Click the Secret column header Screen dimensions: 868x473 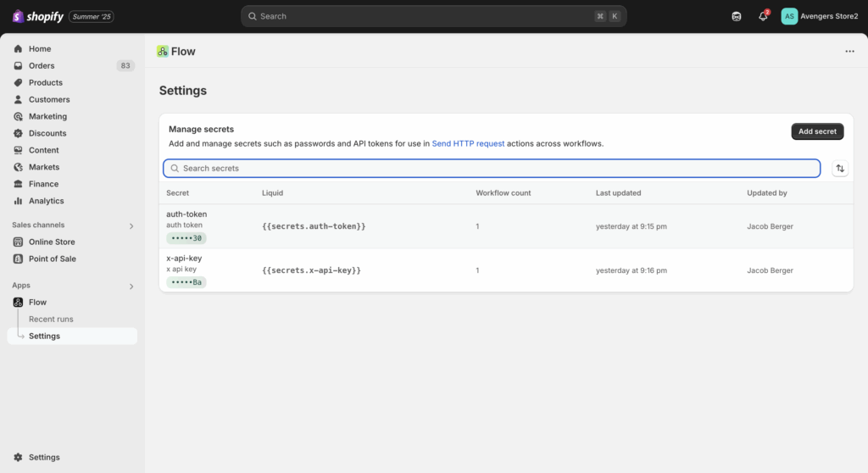coord(178,192)
